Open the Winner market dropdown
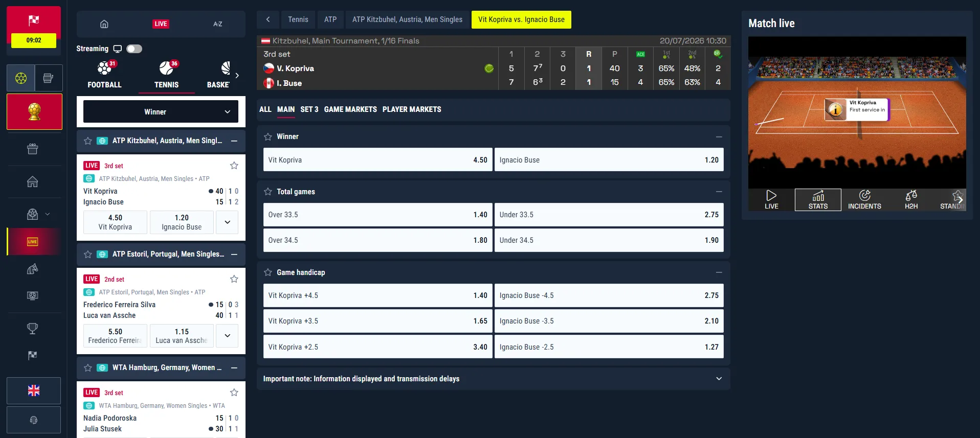Viewport: 980px width, 438px height. pos(161,111)
